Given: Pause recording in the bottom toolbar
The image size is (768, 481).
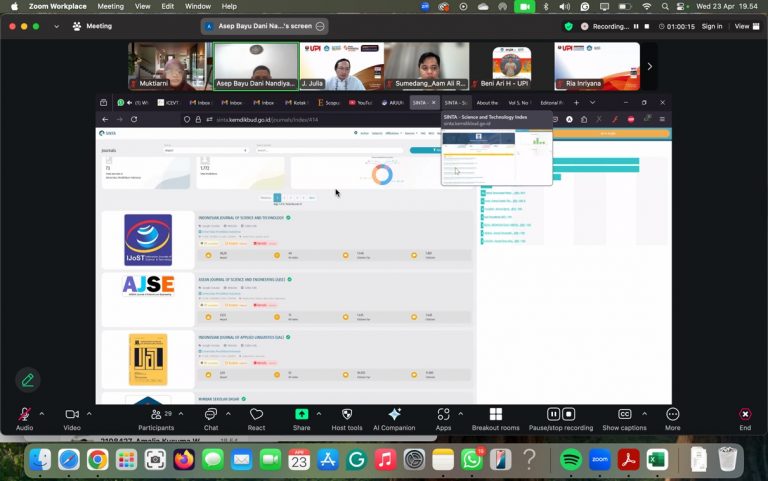Looking at the screenshot, I should [x=553, y=414].
